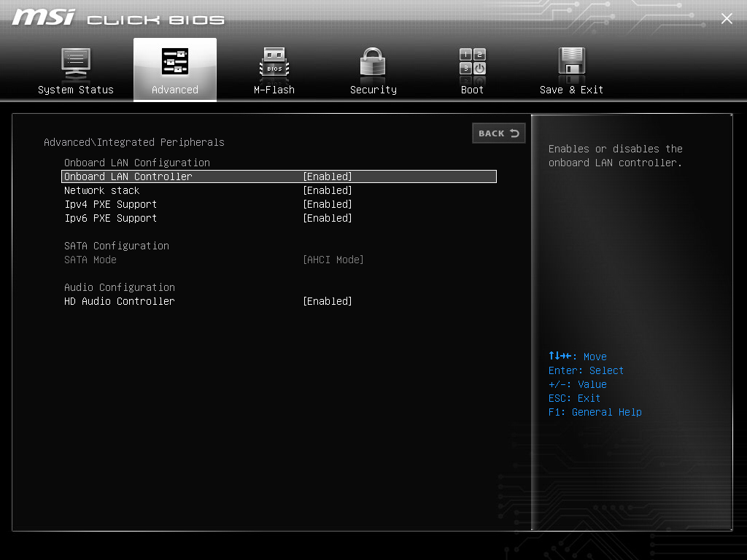Click Advanced\Integrated Peripherals breadcrumb
This screenshot has width=747, height=560.
(x=134, y=142)
